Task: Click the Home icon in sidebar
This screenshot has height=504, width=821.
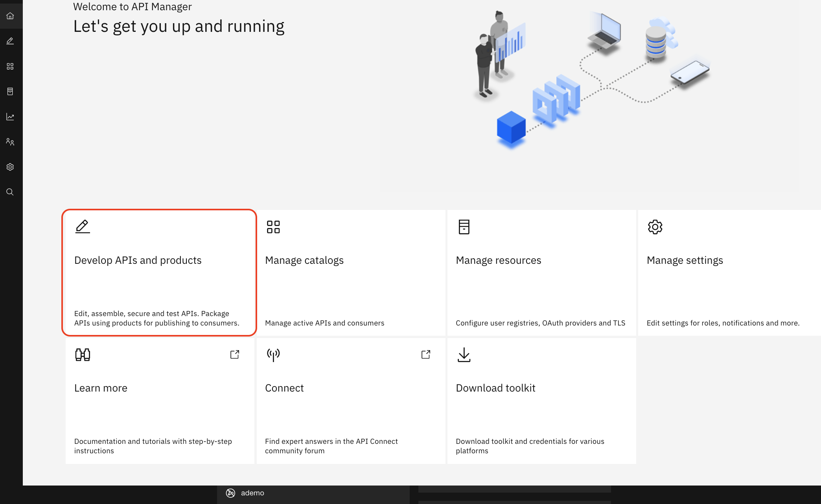Action: 10,16
